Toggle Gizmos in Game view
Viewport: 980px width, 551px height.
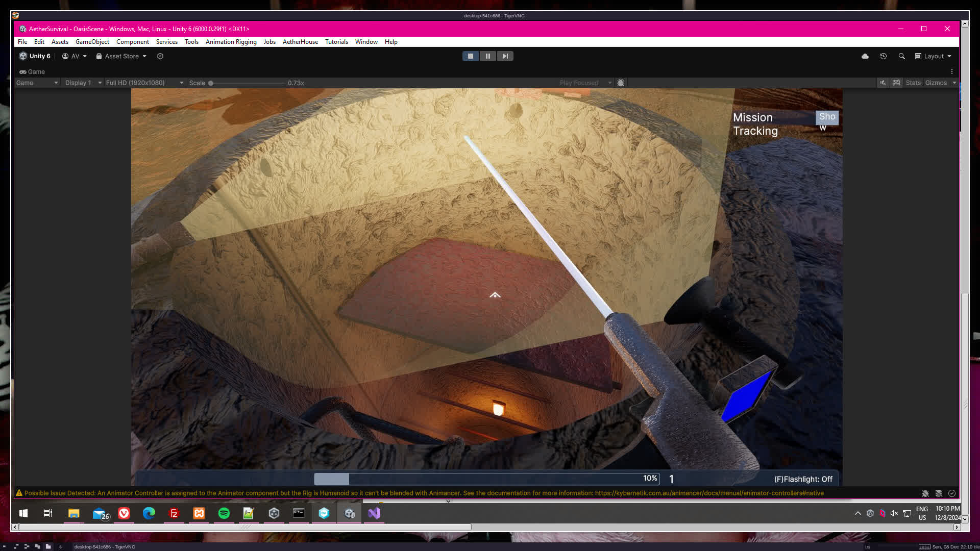pyautogui.click(x=936, y=83)
